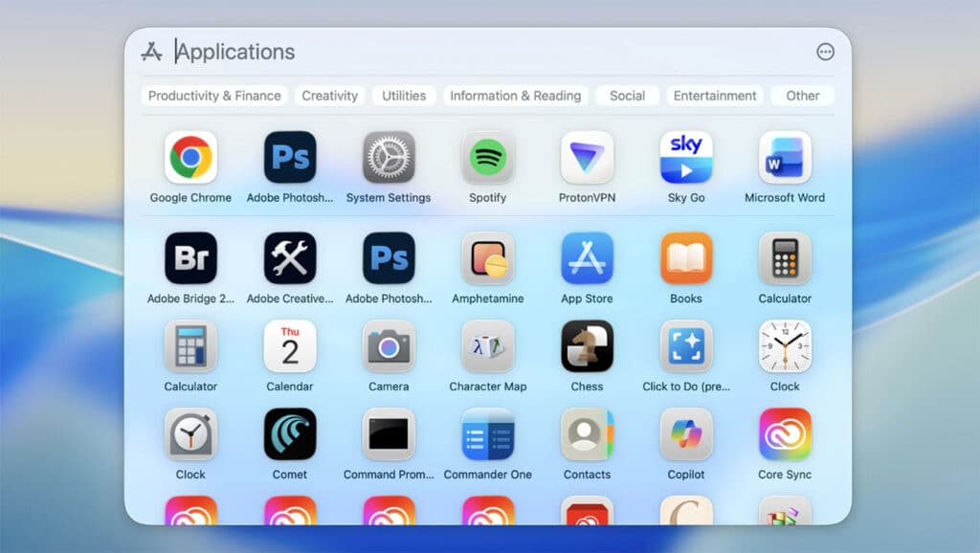
Task: Launch Spotify
Action: [488, 161]
